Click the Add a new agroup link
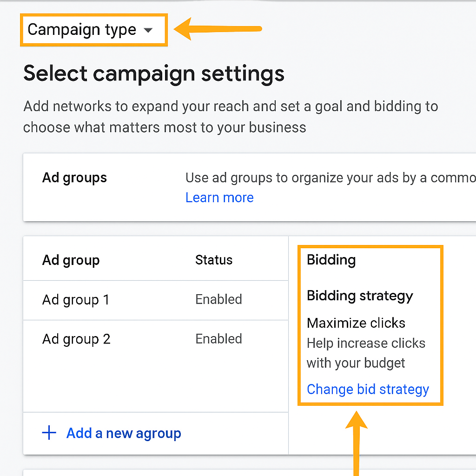Image resolution: width=476 pixels, height=476 pixels. [x=124, y=433]
